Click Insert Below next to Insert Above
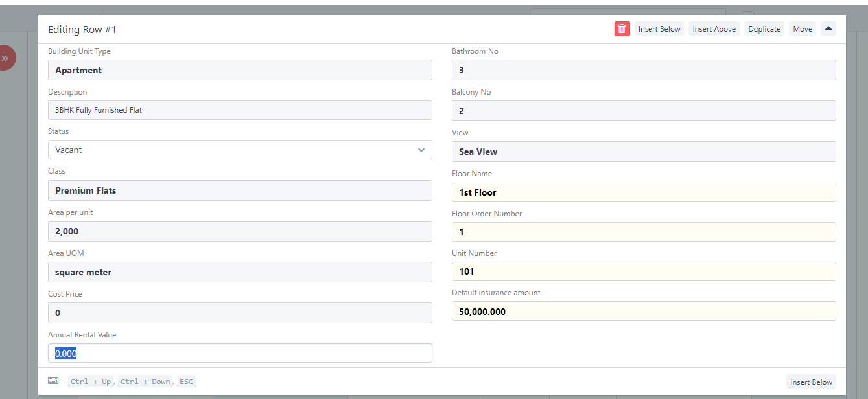The height and width of the screenshot is (399, 868). click(659, 28)
